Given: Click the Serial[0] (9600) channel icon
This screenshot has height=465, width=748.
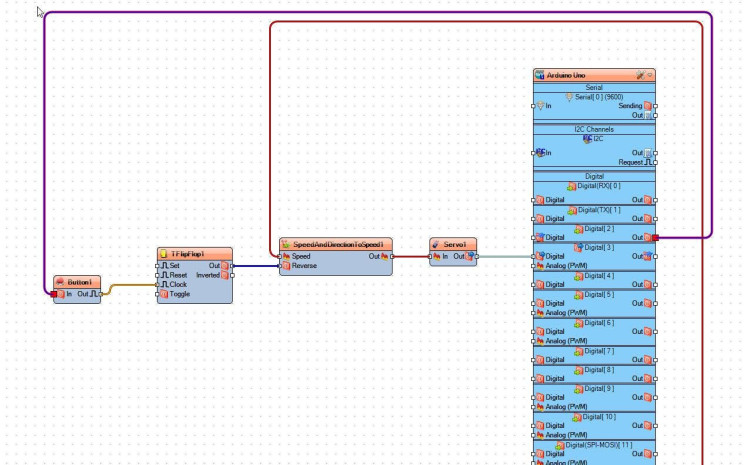Looking at the screenshot, I should tap(569, 97).
